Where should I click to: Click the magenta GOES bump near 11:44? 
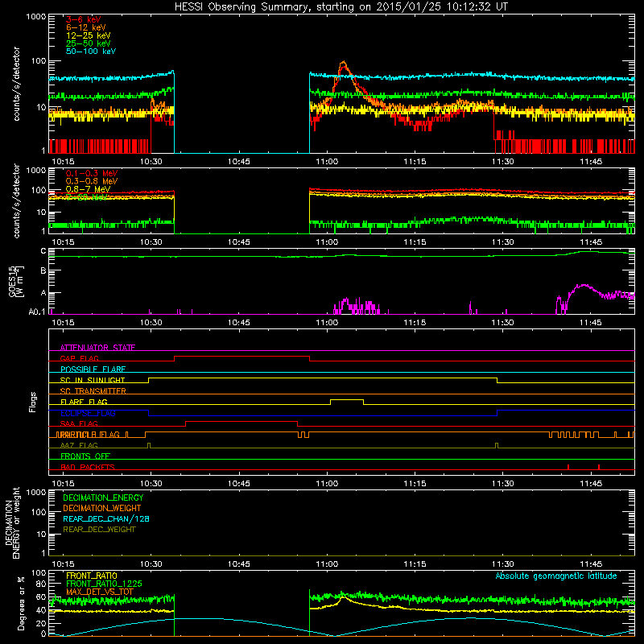pyautogui.click(x=583, y=286)
